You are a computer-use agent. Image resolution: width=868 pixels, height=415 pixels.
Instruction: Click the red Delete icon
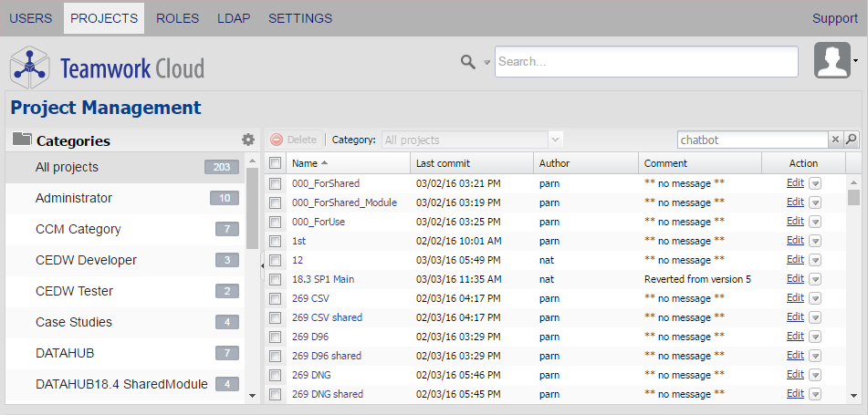(277, 140)
